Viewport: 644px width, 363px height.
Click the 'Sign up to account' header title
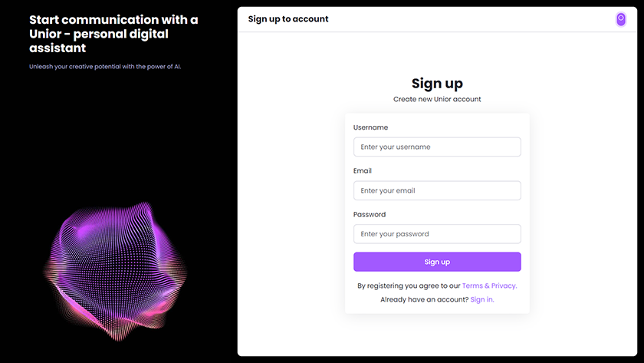[x=288, y=19]
